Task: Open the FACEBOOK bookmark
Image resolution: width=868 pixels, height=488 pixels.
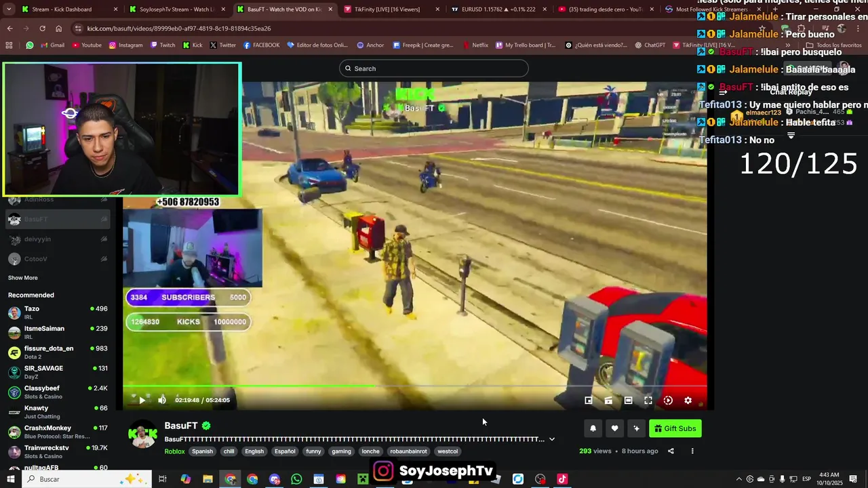Action: (261, 45)
